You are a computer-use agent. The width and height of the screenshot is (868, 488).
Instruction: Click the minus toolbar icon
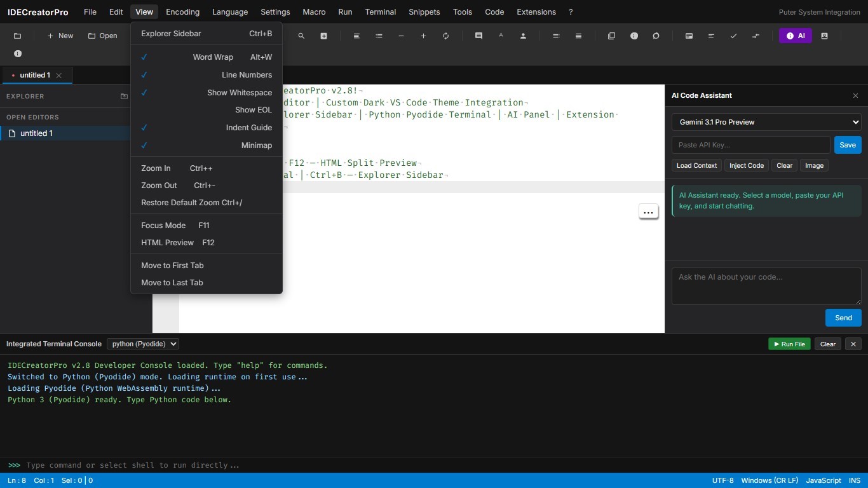pos(401,36)
